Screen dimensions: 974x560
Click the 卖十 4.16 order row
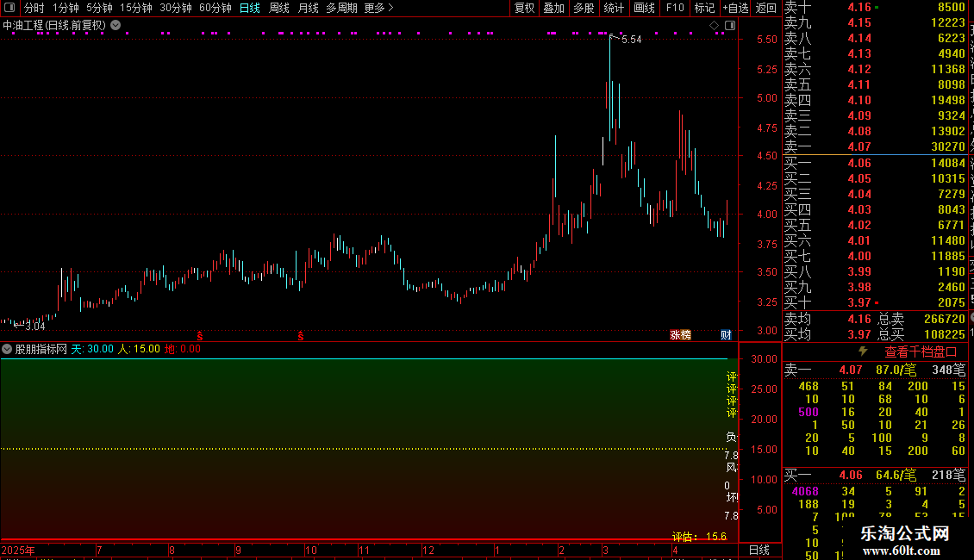(875, 8)
